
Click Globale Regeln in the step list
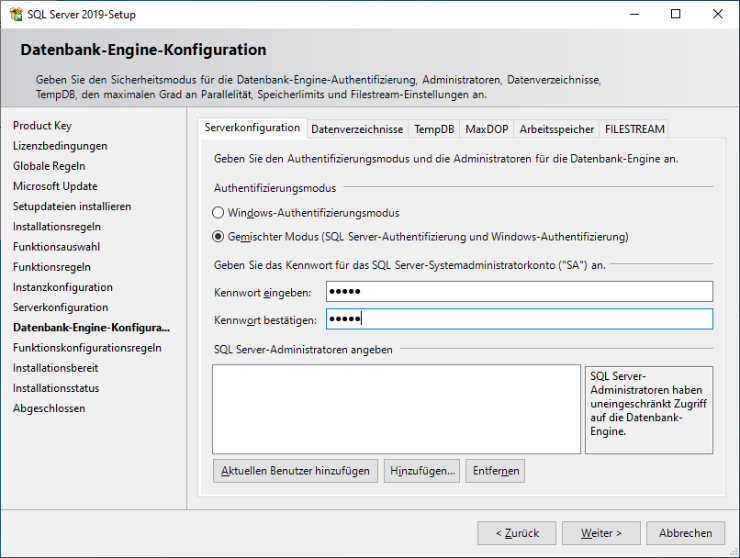(49, 166)
